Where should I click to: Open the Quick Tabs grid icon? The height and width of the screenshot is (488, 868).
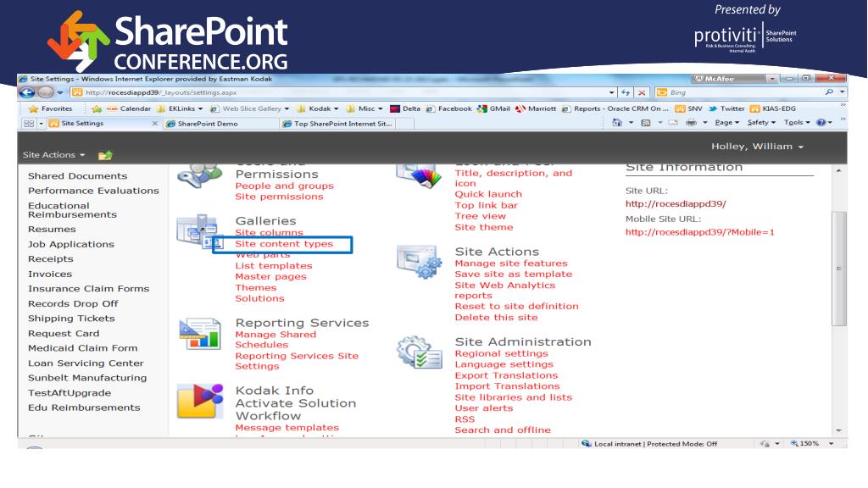pos(29,124)
